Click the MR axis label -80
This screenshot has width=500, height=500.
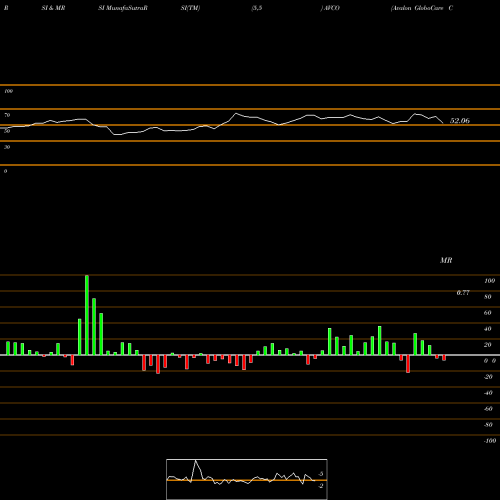point(488,425)
